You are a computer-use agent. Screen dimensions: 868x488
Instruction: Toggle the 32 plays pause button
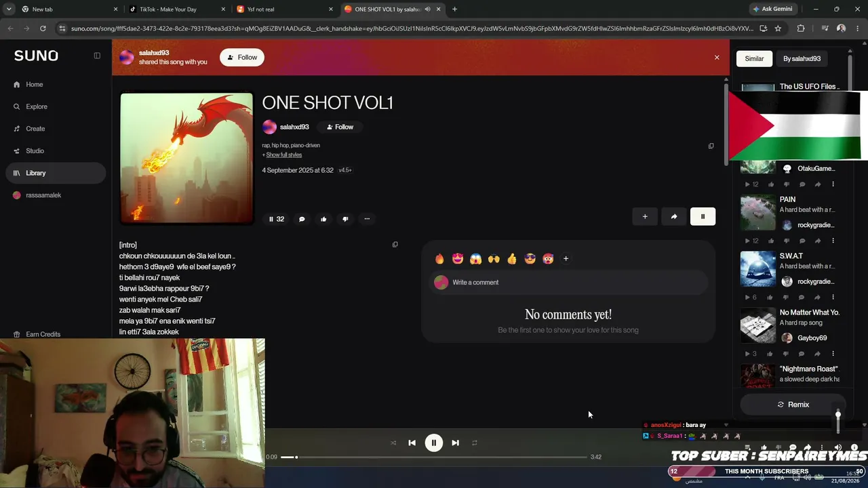point(277,219)
